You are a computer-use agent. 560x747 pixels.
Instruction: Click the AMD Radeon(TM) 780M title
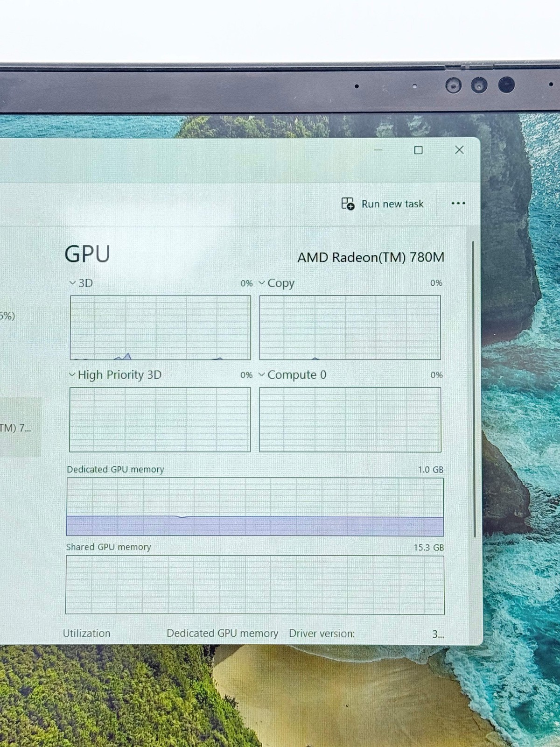click(371, 257)
